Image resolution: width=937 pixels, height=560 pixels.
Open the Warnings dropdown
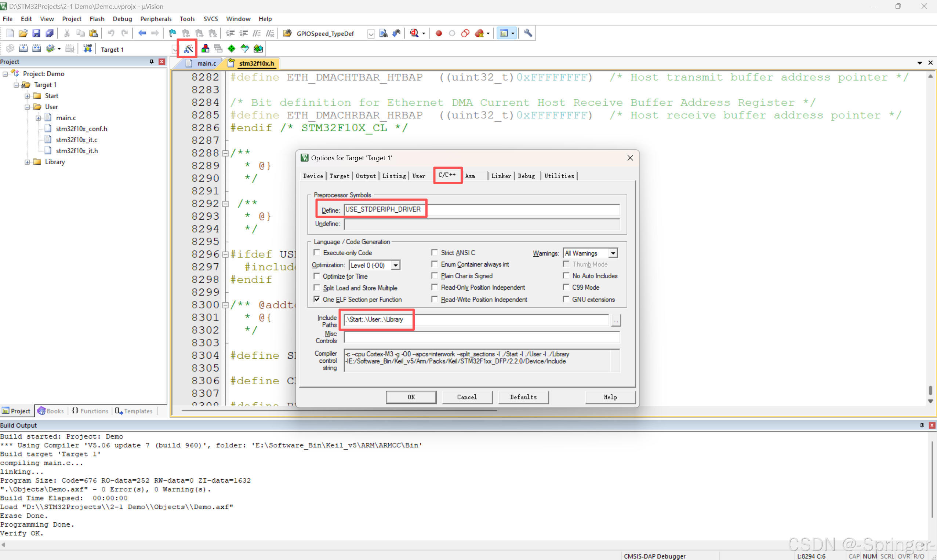pos(613,253)
